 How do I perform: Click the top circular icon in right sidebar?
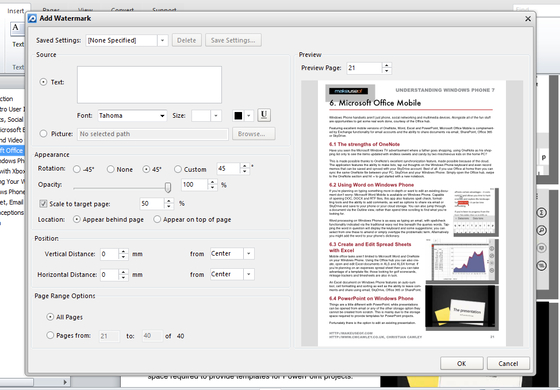(x=541, y=213)
